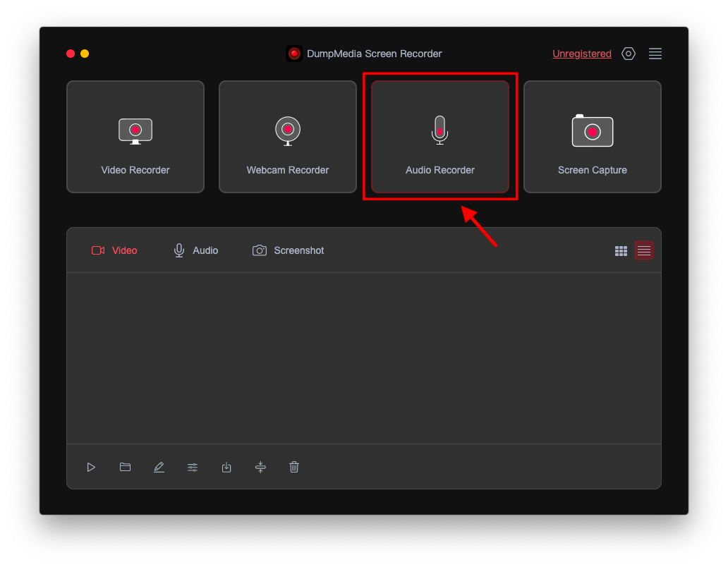
Task: Open settings via the hexagon gear icon
Action: tap(628, 54)
